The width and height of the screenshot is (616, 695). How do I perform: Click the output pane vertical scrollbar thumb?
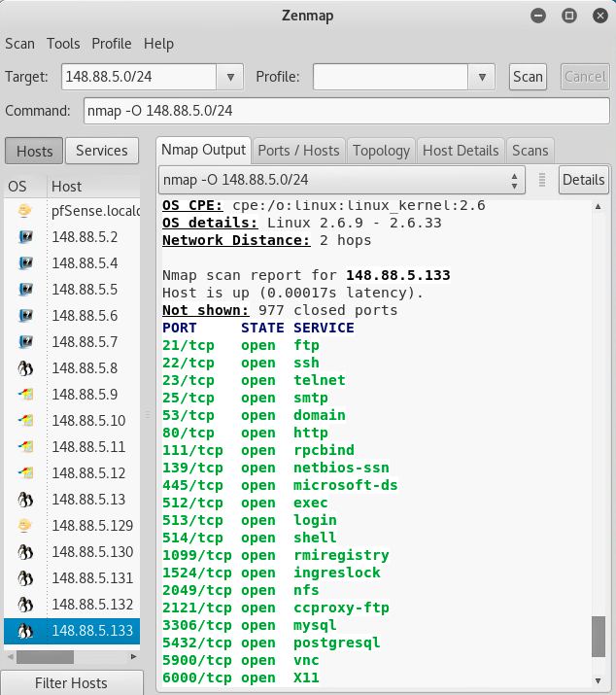(599, 637)
